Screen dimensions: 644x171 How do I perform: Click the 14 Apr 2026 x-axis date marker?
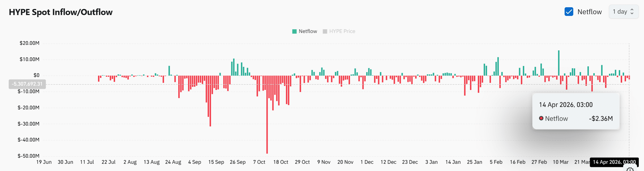[x=614, y=162]
